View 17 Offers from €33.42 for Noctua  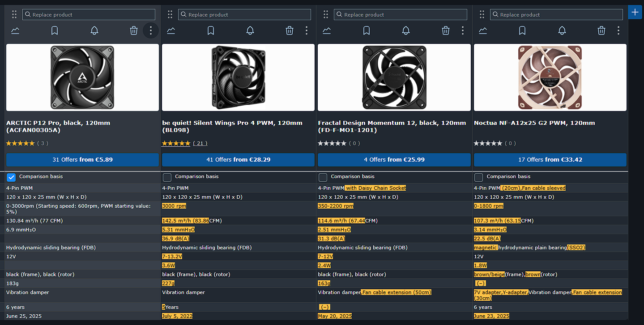coord(550,160)
